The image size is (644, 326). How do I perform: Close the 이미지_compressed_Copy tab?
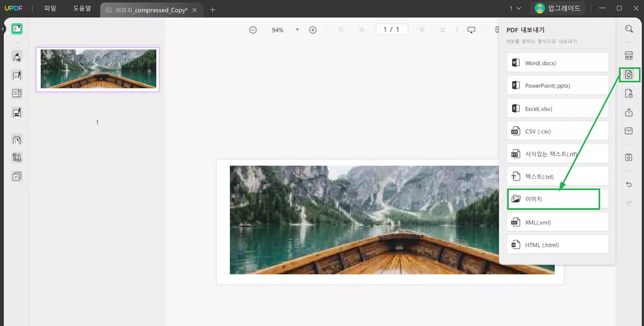tap(194, 10)
